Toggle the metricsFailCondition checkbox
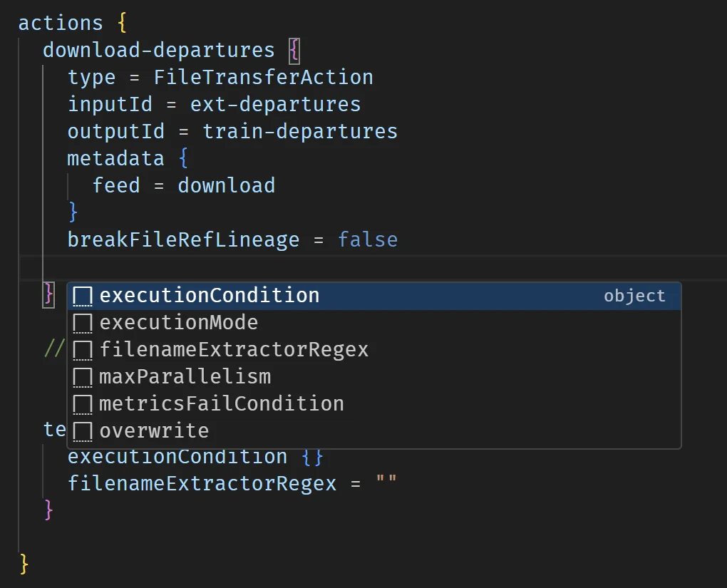The image size is (727, 588). [82, 403]
